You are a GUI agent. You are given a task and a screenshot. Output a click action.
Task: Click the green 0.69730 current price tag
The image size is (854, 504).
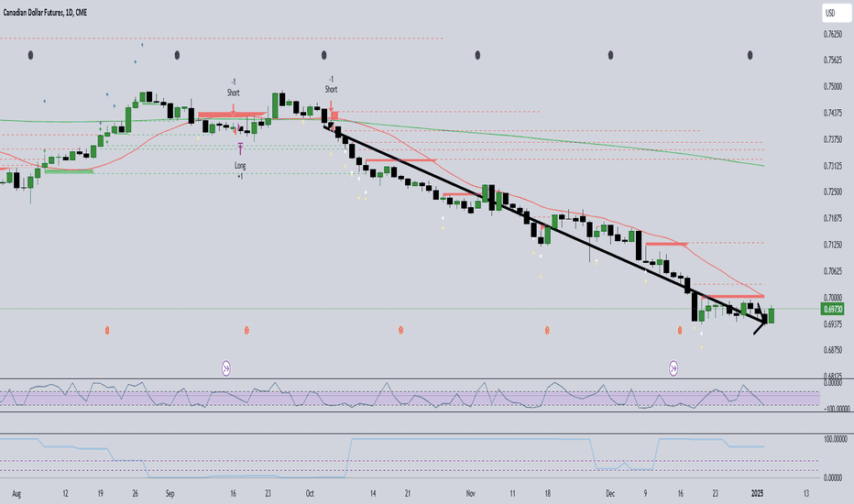833,309
